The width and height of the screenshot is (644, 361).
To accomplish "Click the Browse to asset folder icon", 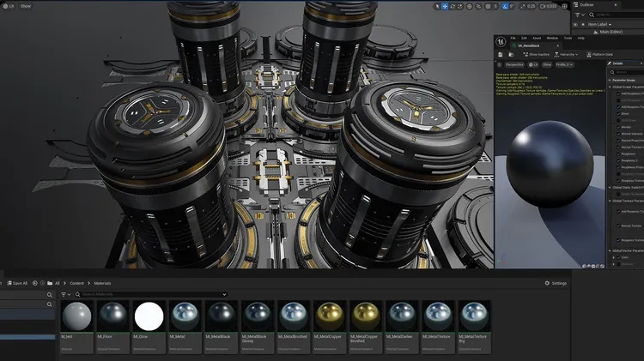I will pos(512,55).
